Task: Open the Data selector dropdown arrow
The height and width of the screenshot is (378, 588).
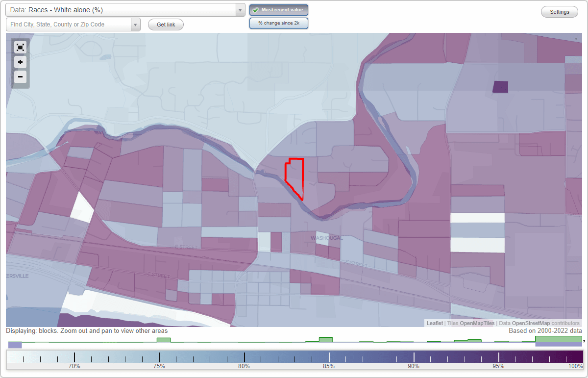Action: pyautogui.click(x=240, y=10)
